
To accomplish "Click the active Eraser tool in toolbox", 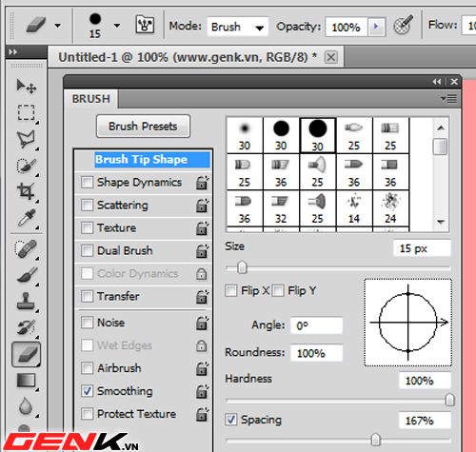I will click(27, 354).
